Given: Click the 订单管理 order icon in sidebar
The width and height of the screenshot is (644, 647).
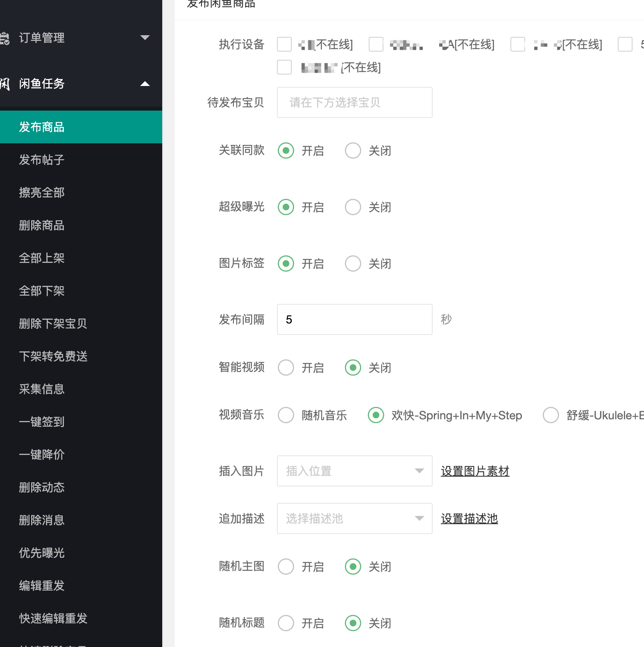Looking at the screenshot, I should [5, 38].
